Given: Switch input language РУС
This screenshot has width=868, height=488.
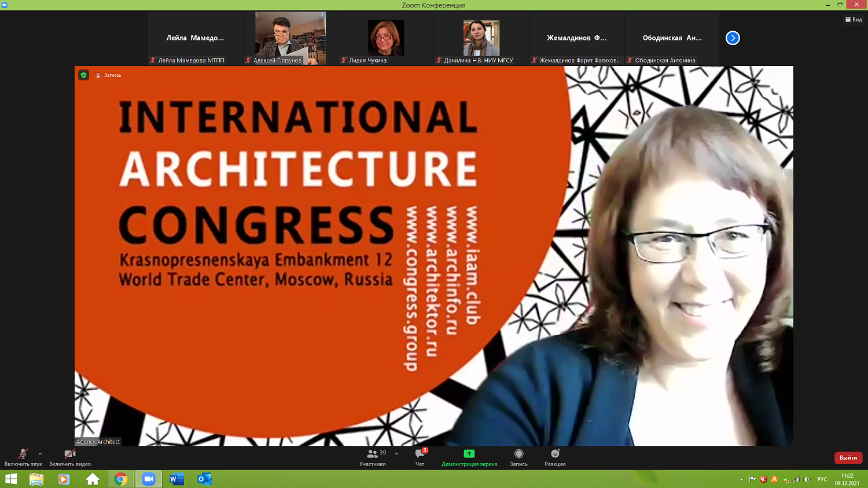Looking at the screenshot, I should pyautogui.click(x=822, y=479).
